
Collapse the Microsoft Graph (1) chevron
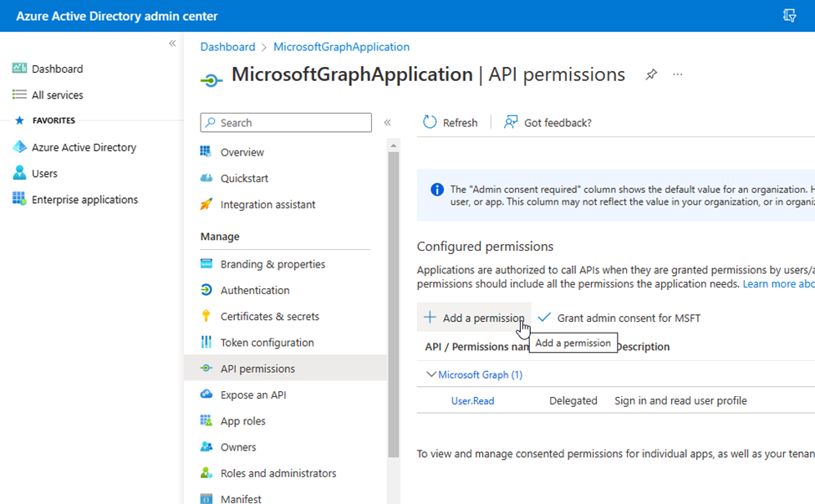430,374
